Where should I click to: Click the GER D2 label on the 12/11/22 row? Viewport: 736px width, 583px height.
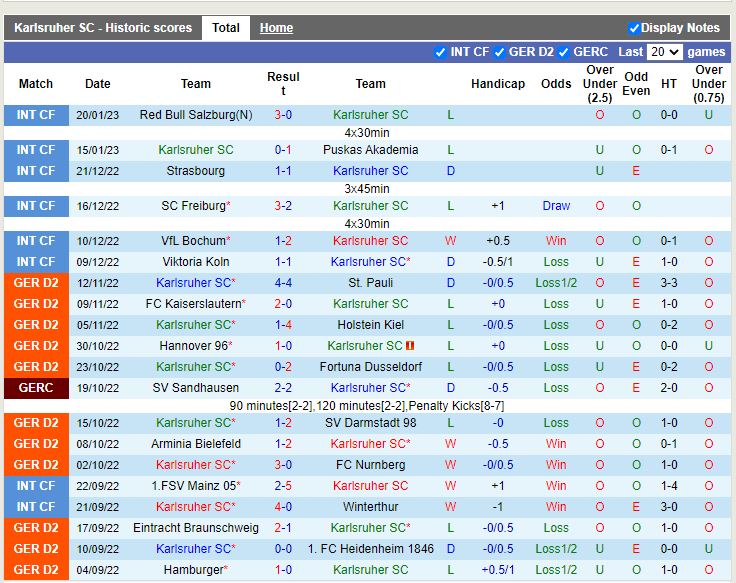tap(36, 283)
